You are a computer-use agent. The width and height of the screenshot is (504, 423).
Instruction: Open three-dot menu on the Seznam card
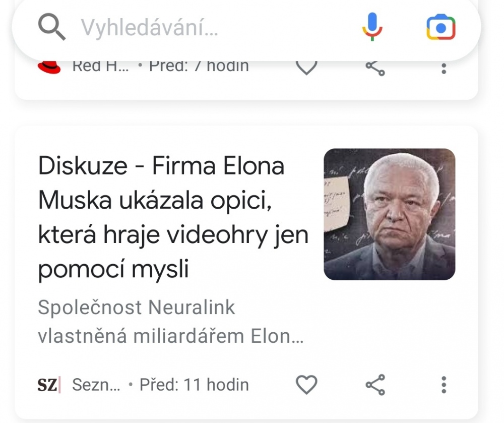[x=444, y=385]
